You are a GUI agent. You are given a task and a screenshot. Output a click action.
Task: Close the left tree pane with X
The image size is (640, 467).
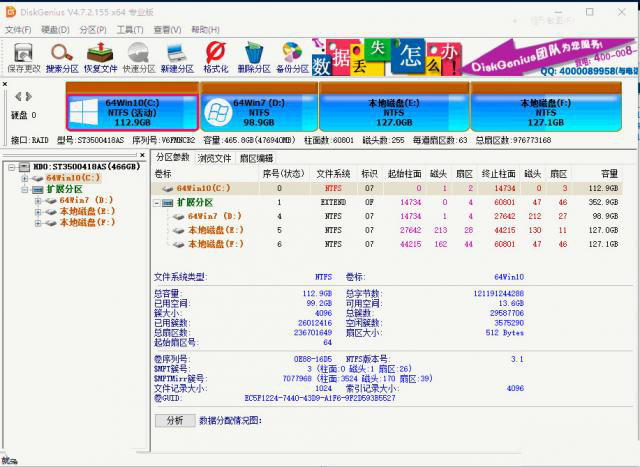tap(142, 155)
